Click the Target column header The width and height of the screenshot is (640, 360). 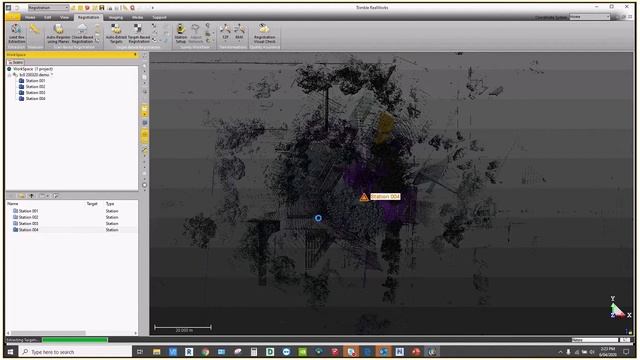tap(92, 204)
